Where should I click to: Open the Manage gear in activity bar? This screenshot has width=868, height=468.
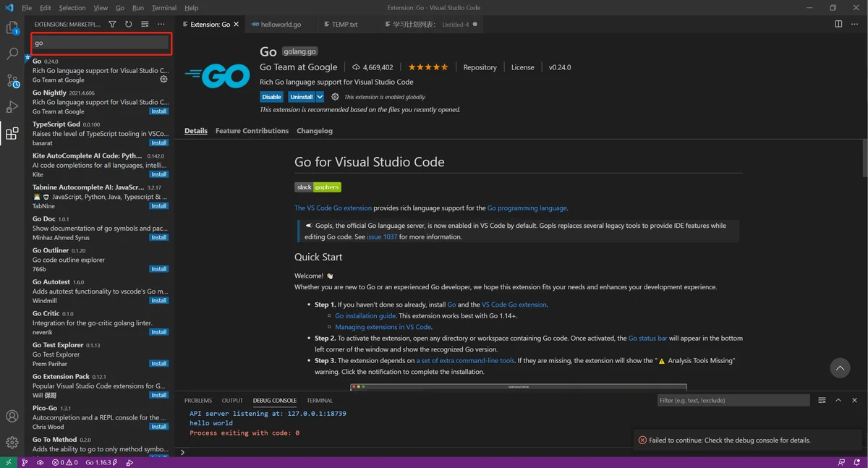(x=12, y=442)
